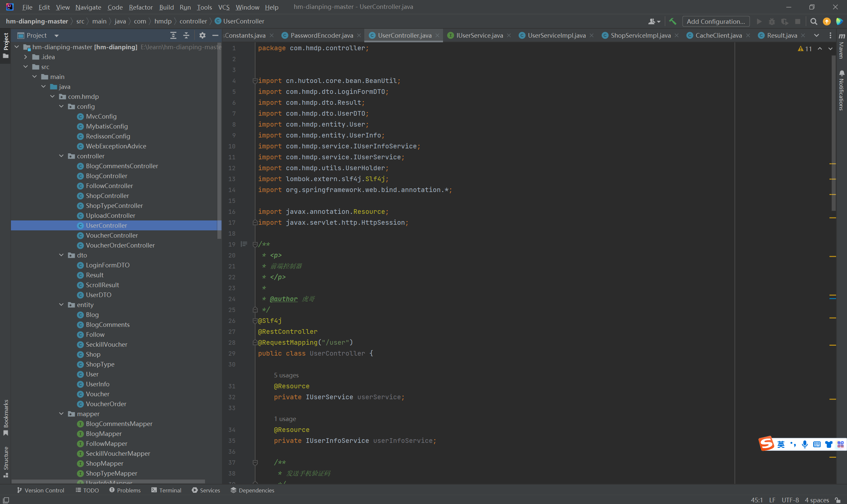The width and height of the screenshot is (847, 504).
Task: Open Project panel settings gear
Action: coord(202,35)
